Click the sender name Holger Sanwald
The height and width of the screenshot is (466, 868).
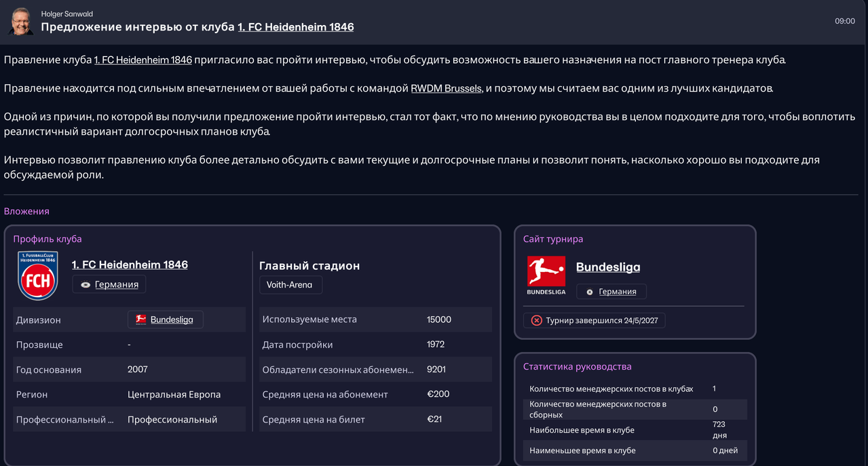click(67, 14)
